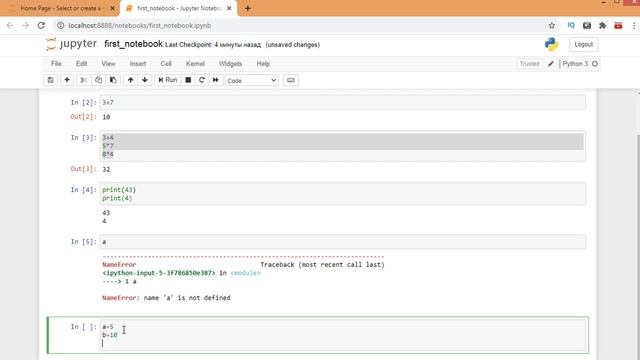This screenshot has height=360, width=640.
Task: Open the Edit menu
Action: (x=81, y=64)
